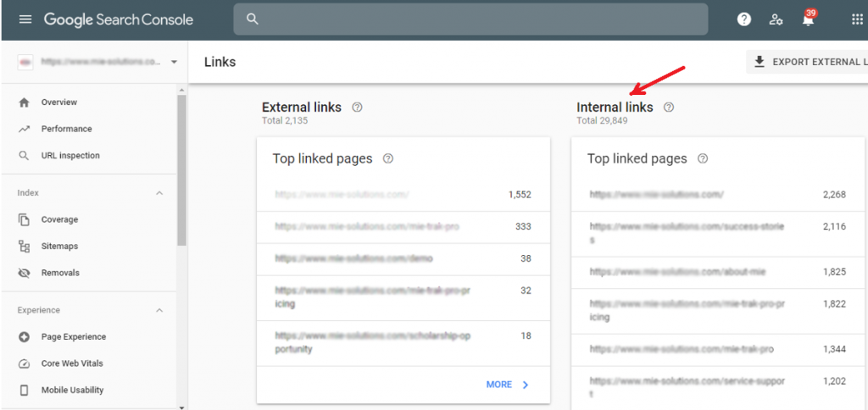The image size is (868, 410).
Task: Select external scholarship-opportunity row with 18
Action: [x=403, y=343]
